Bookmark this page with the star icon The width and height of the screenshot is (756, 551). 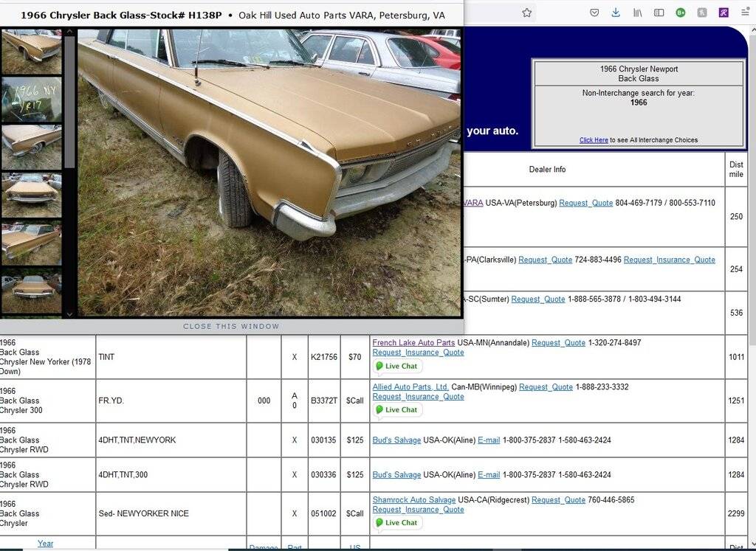click(x=526, y=13)
